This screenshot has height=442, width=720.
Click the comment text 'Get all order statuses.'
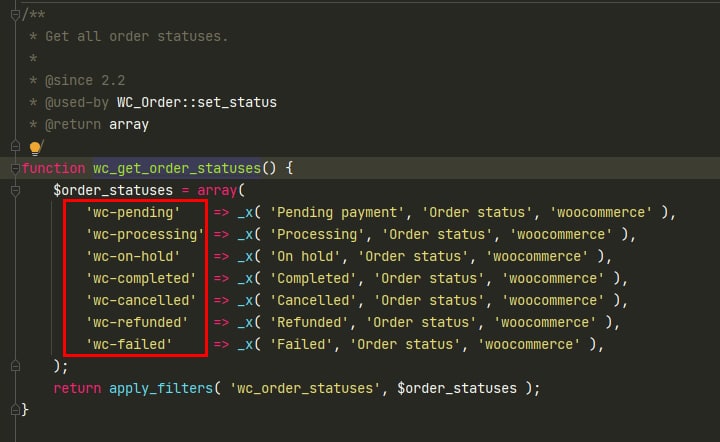point(136,36)
